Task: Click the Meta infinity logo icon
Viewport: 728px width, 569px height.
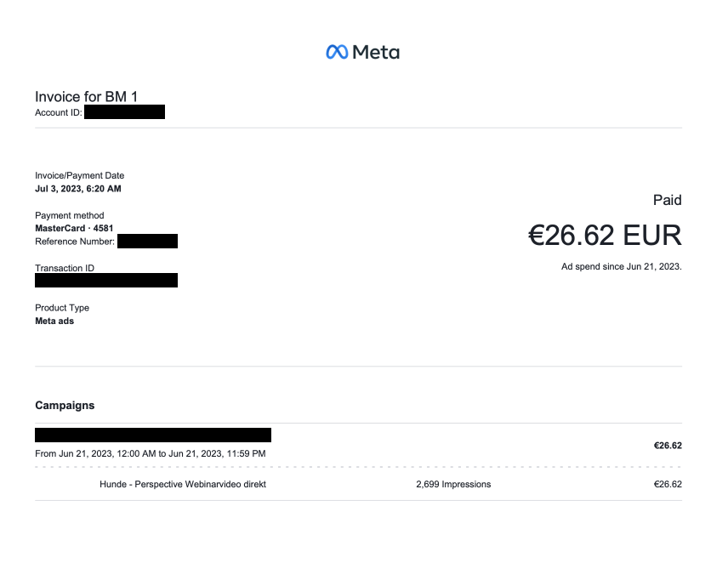Action: point(337,52)
